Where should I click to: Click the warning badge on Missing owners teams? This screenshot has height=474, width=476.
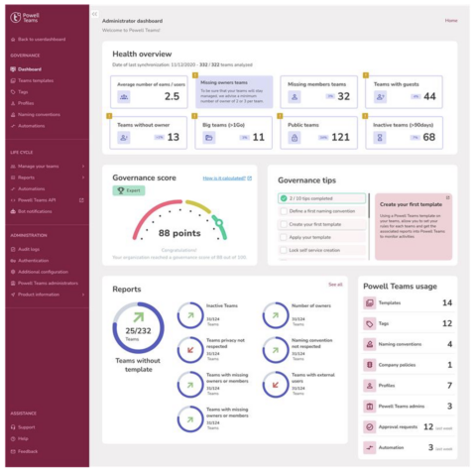tap(195, 75)
